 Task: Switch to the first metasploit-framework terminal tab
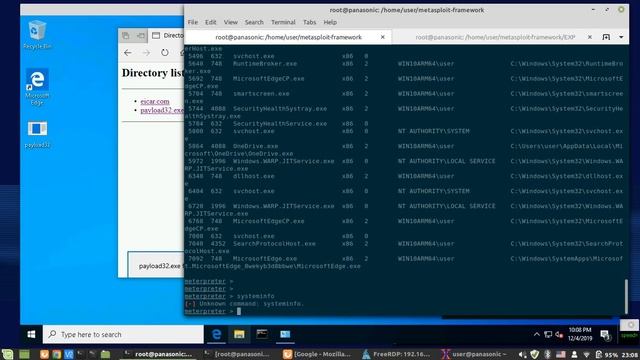pos(288,37)
